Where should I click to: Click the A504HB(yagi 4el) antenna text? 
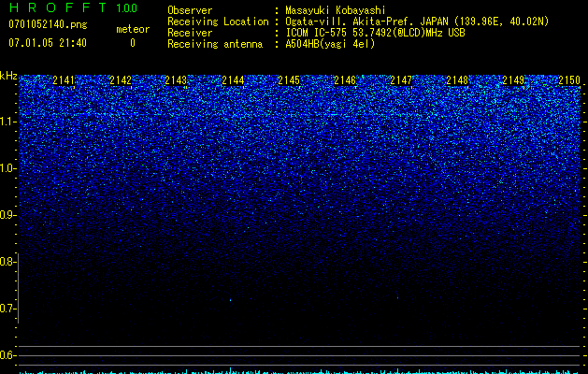tap(330, 44)
